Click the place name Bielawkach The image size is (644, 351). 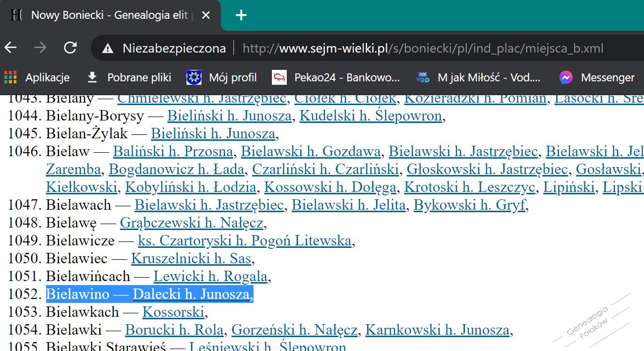pyautogui.click(x=82, y=312)
